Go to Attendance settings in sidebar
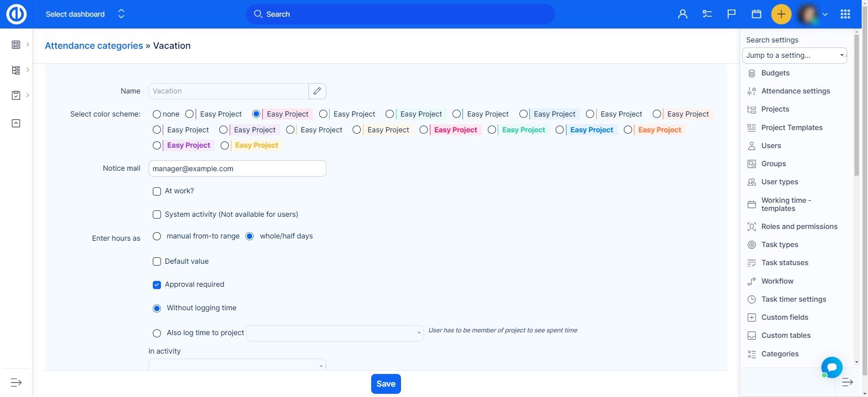The height and width of the screenshot is (397, 868). click(x=795, y=91)
